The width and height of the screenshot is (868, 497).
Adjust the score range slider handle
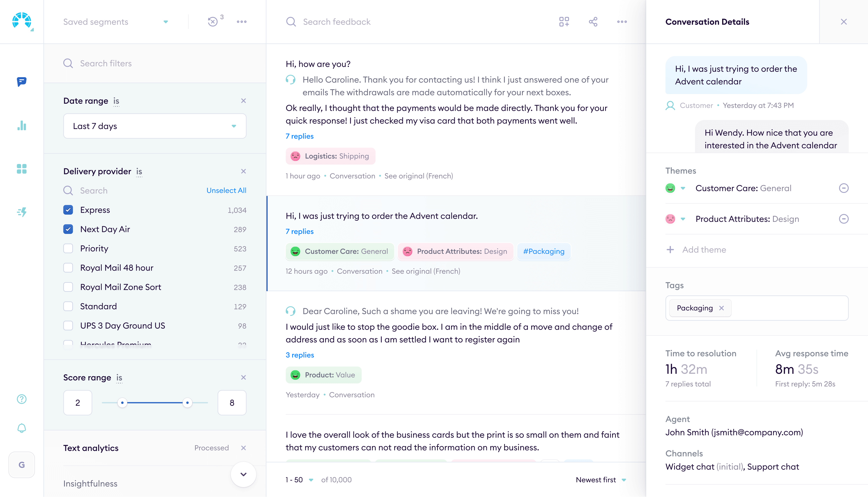click(x=187, y=402)
